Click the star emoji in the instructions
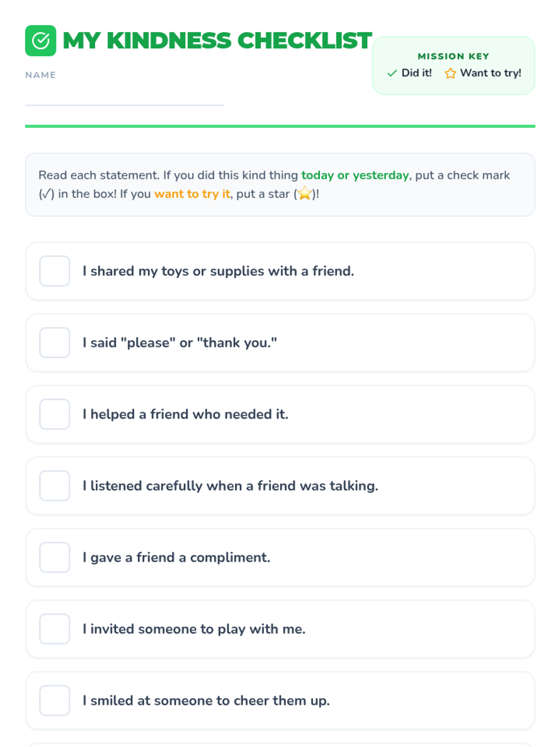 [304, 193]
